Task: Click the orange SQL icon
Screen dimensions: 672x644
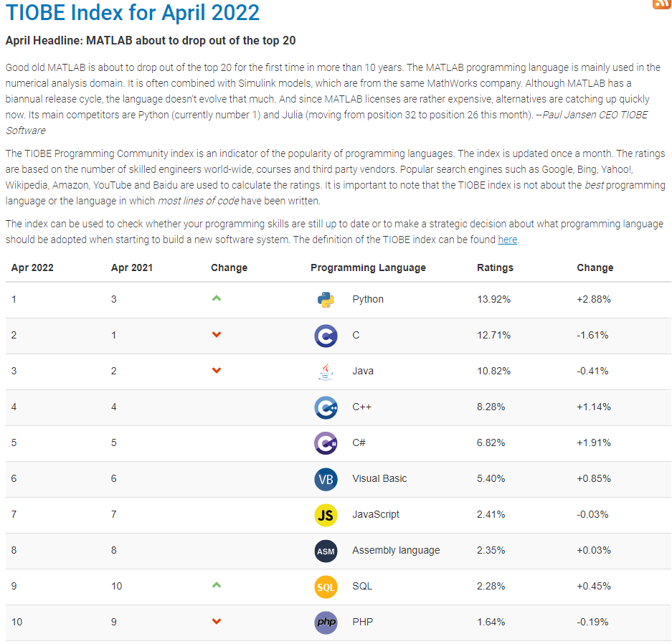Action: [326, 587]
